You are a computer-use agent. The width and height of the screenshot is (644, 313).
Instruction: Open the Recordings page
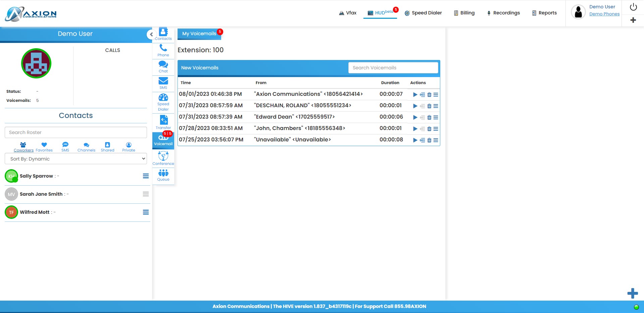point(503,13)
